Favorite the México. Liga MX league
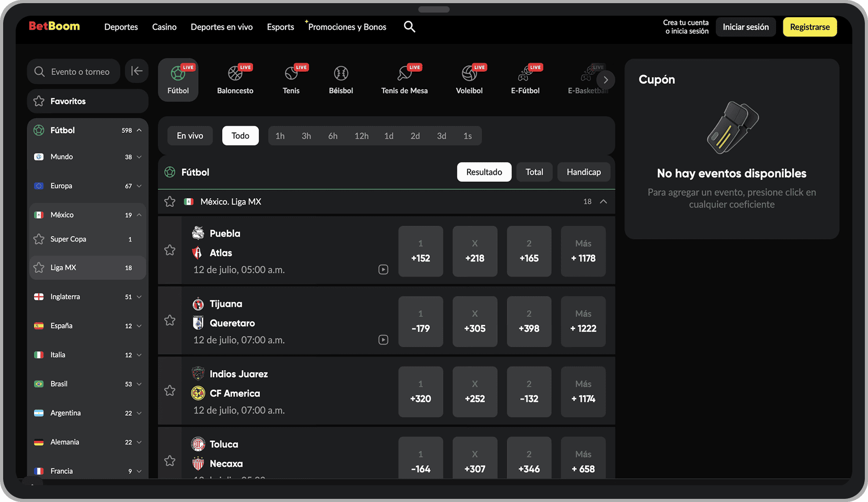 170,202
